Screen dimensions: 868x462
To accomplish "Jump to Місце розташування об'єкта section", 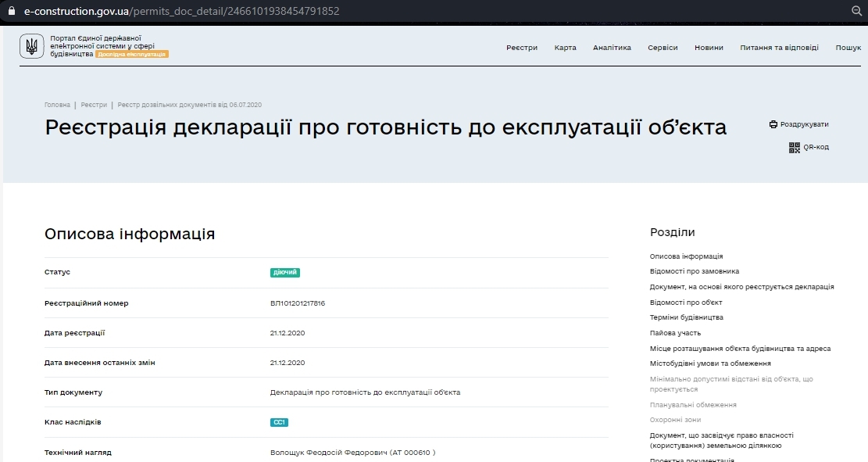I will pos(740,348).
